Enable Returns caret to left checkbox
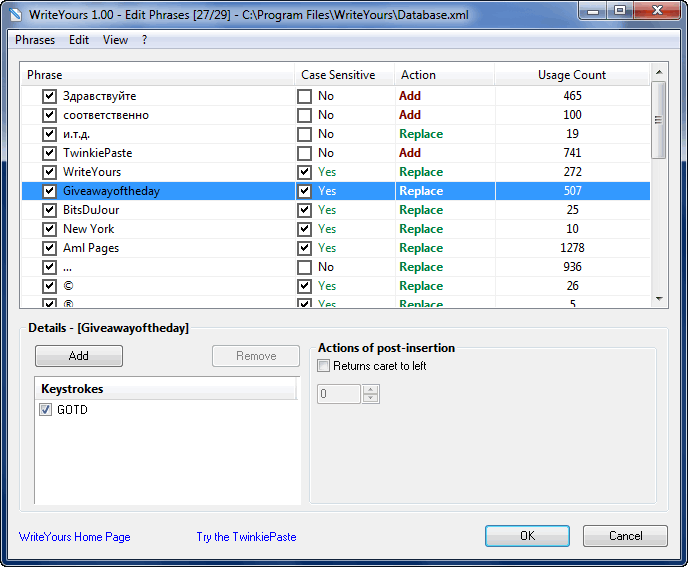 pos(323,366)
